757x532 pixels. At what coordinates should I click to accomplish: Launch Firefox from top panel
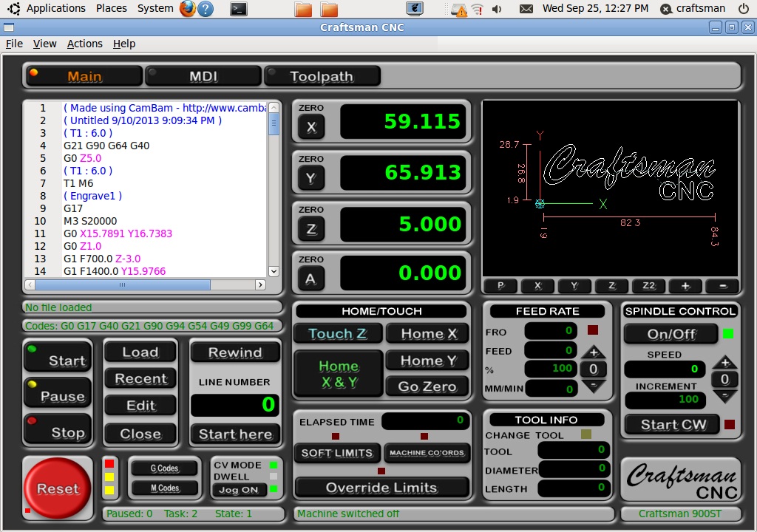(x=188, y=8)
